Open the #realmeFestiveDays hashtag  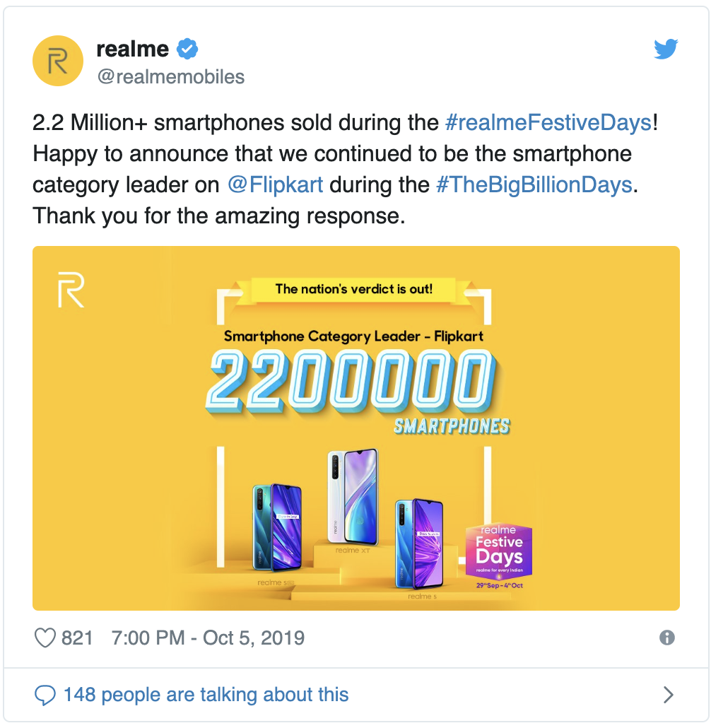pyautogui.click(x=548, y=122)
